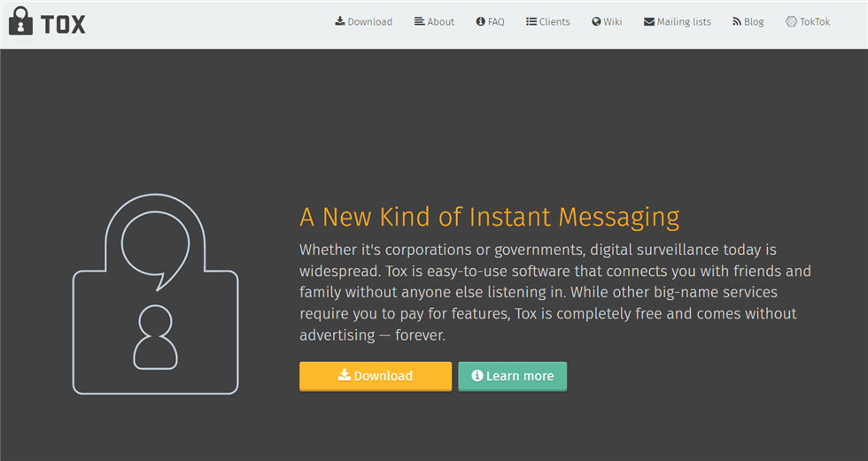Open the Clients navigation link

pyautogui.click(x=547, y=21)
